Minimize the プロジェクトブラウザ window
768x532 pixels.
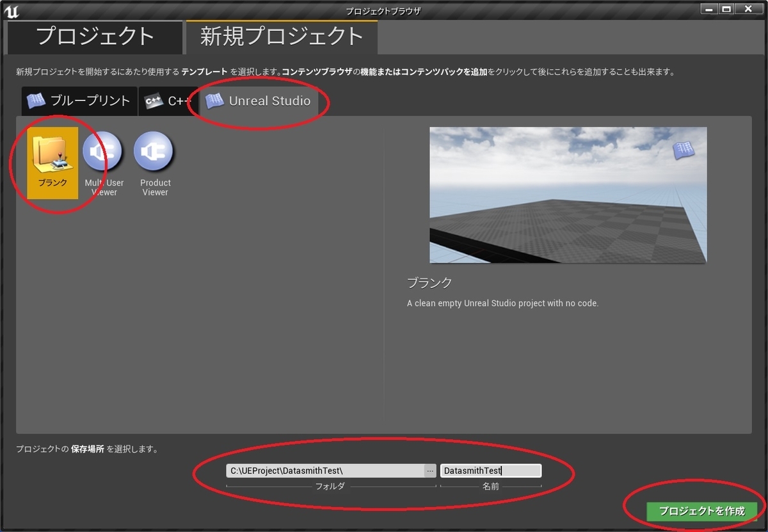(709, 9)
